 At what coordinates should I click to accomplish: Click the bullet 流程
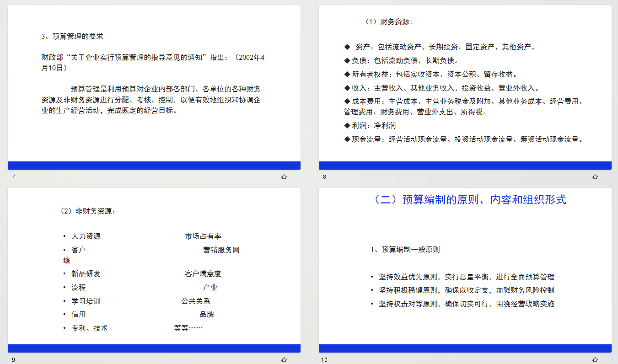75,287
